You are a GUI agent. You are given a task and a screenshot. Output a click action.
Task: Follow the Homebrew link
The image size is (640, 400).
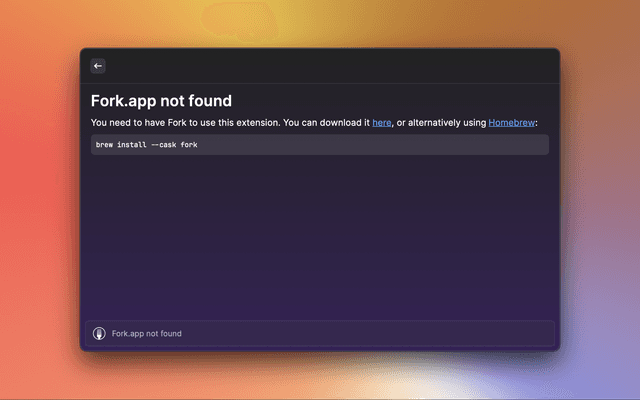[x=511, y=122]
